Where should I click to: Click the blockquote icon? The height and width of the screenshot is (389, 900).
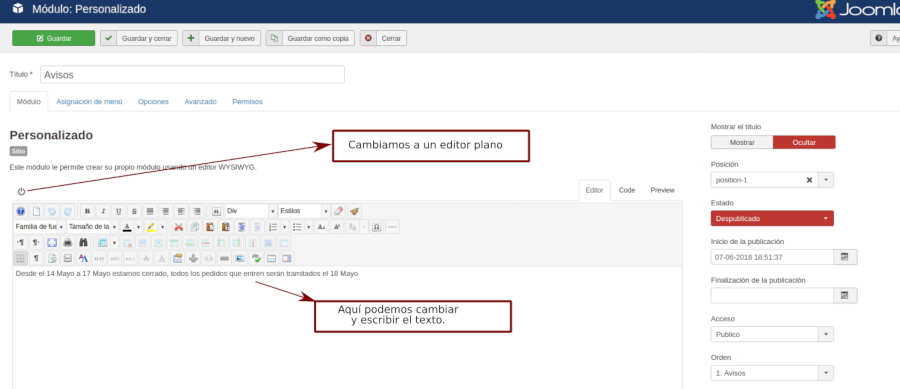(x=216, y=211)
